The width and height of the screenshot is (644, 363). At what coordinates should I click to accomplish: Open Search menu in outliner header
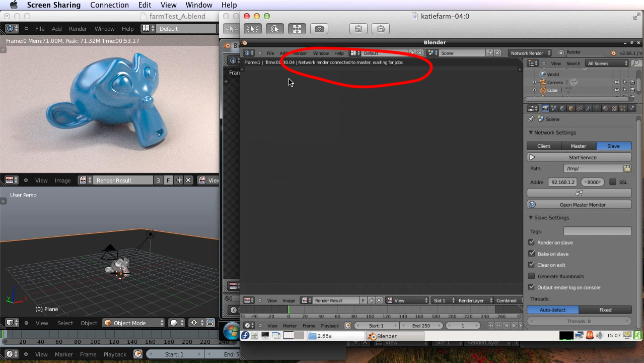pyautogui.click(x=573, y=64)
